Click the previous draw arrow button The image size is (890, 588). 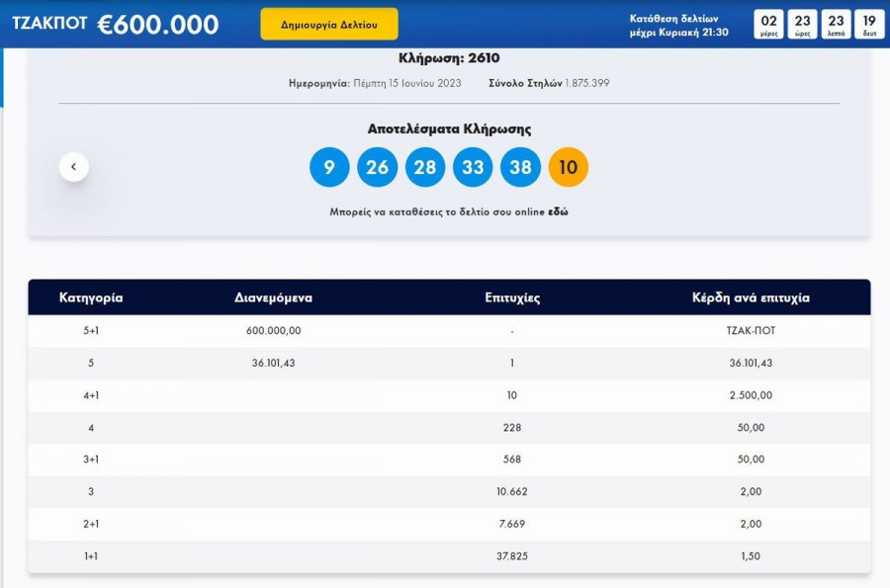74,167
